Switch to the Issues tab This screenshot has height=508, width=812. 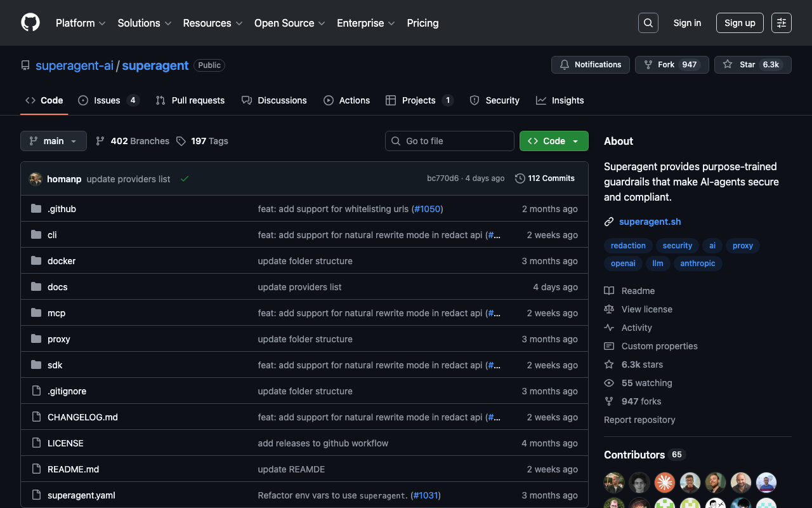pyautogui.click(x=108, y=100)
